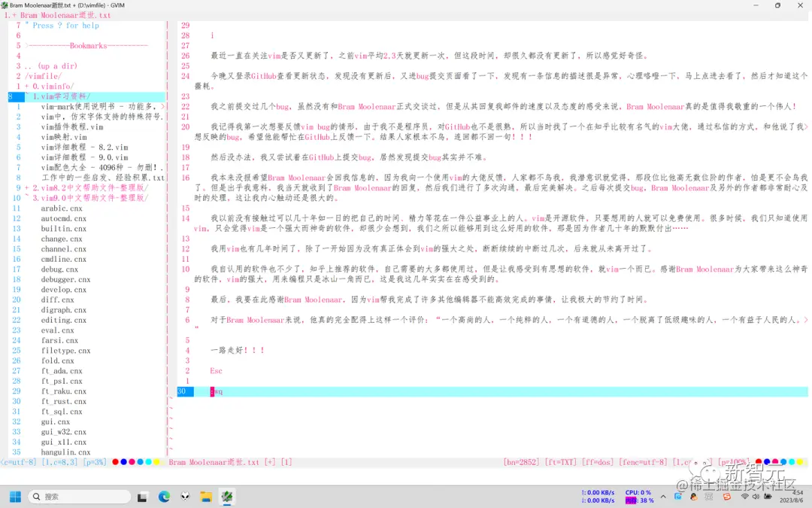The height and width of the screenshot is (508, 812).
Task: Open Task View from the taskbar
Action: click(x=142, y=497)
